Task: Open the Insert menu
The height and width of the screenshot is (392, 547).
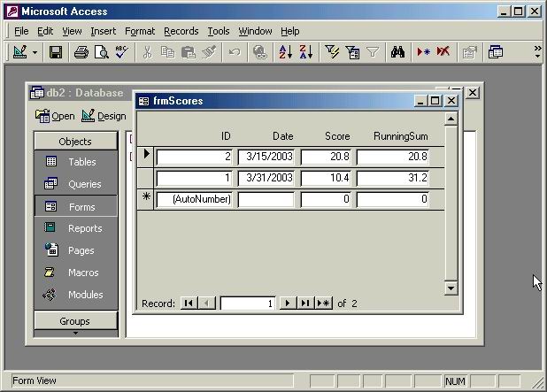Action: coord(104,31)
